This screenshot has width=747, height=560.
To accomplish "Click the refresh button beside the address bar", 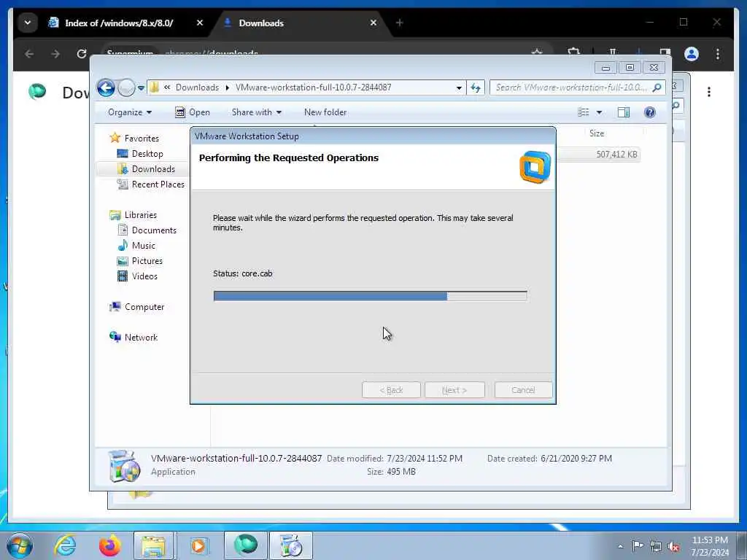I will click(476, 87).
